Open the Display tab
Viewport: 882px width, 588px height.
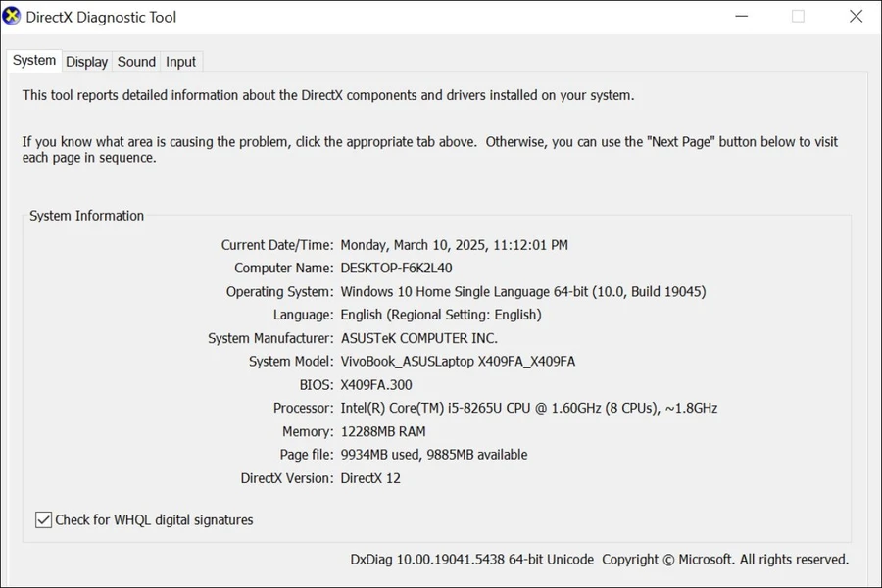tap(86, 62)
